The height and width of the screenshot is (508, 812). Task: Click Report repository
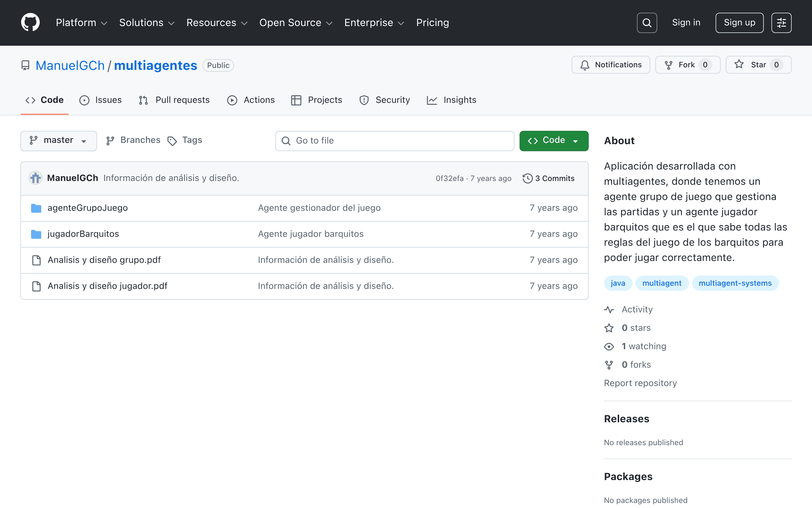click(x=640, y=383)
